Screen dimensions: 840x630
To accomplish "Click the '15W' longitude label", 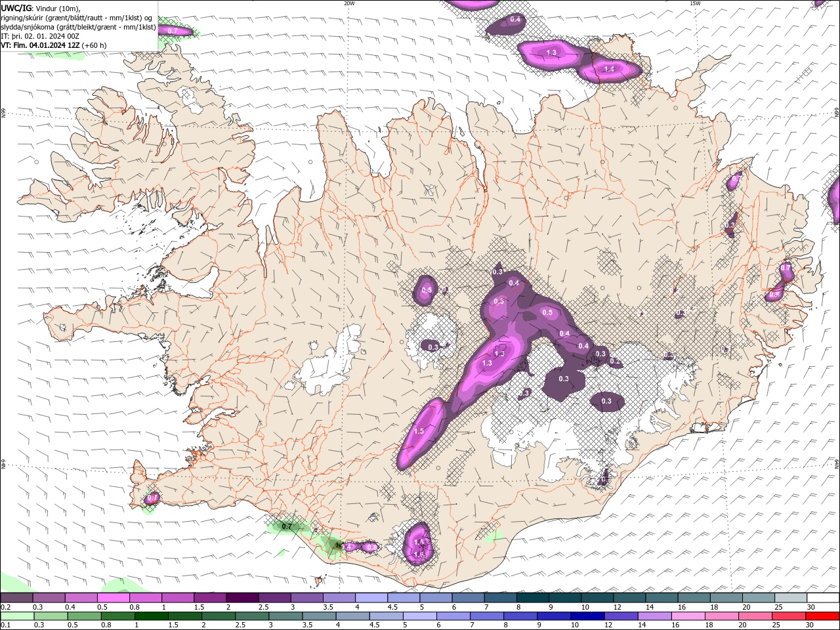I will 695,3.
